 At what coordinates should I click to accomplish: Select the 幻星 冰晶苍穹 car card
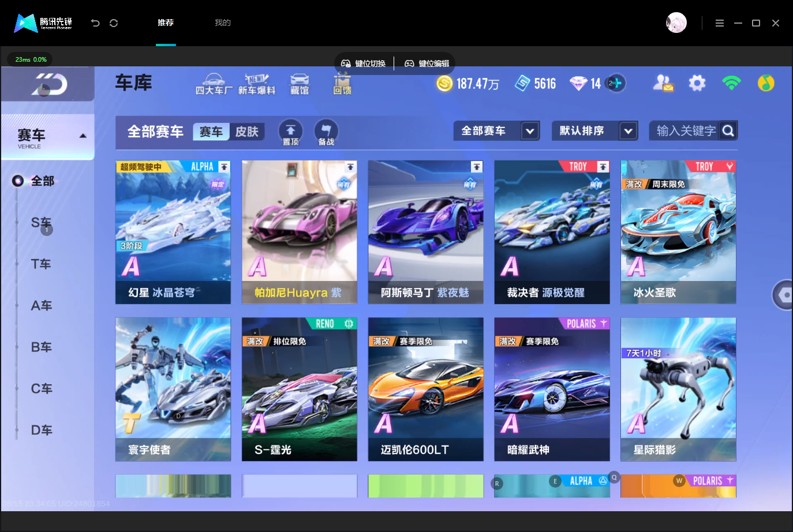tap(173, 232)
